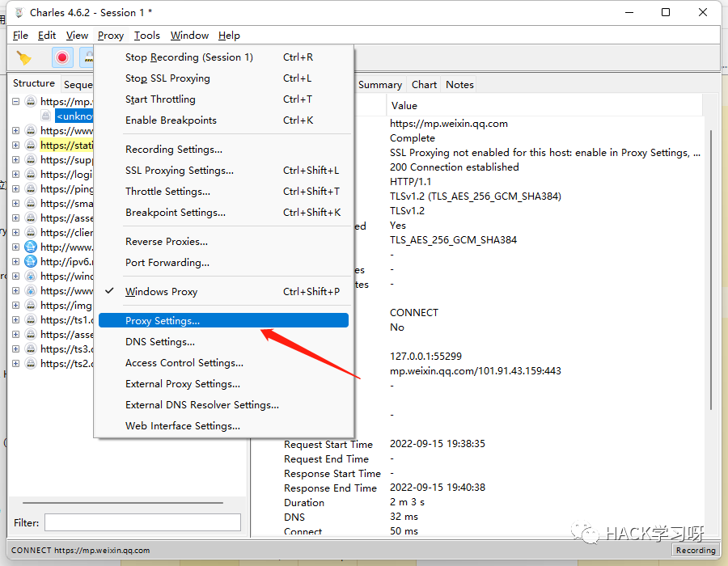Screen dimensions: 728x566
Task: Click the "TLS_AES_256_GCM_SHA384" cipher value
Action: (x=453, y=240)
